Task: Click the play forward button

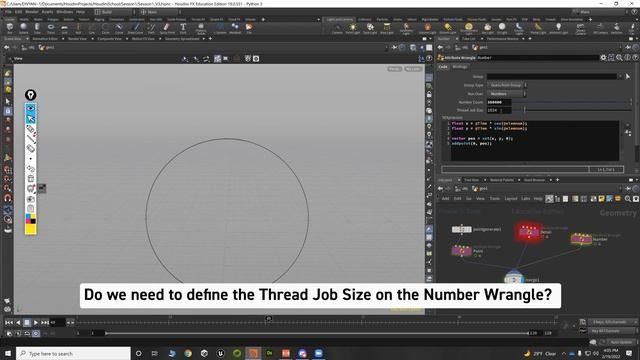Action: click(x=36, y=322)
